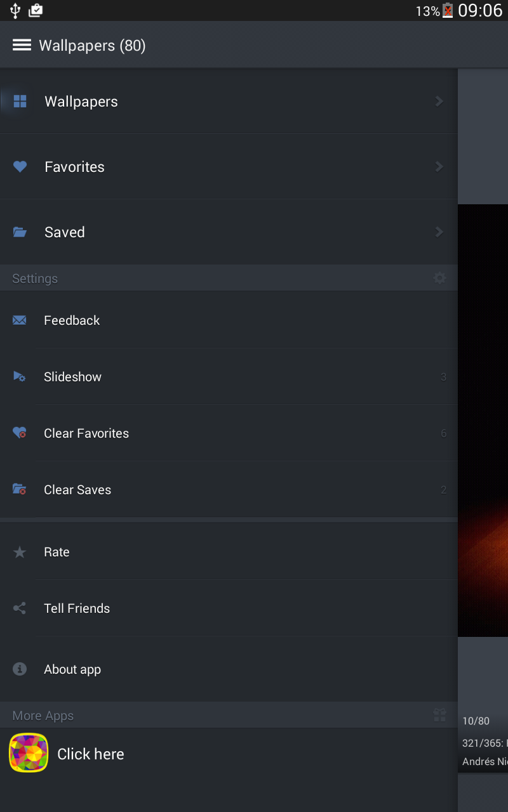This screenshot has width=508, height=812.
Task: Tap the Rate star icon
Action: point(20,553)
